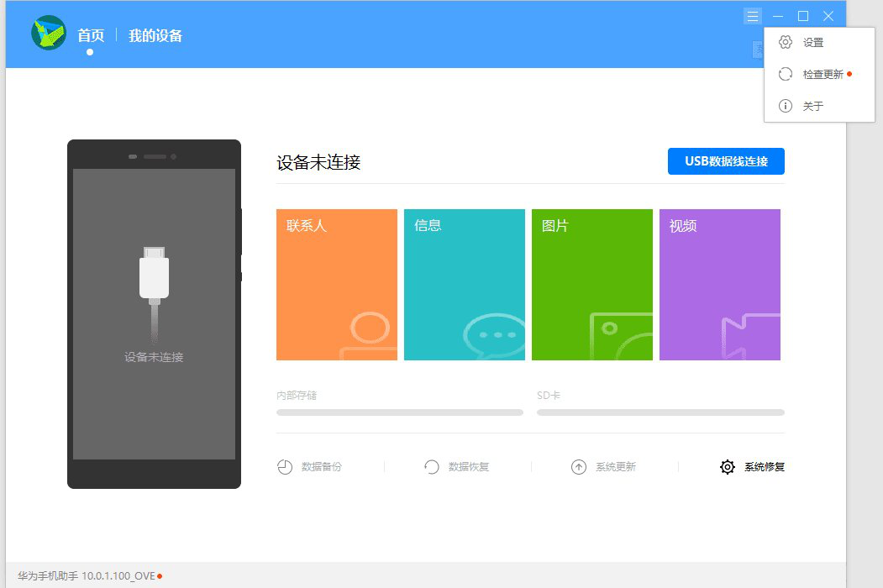Open the 视频 videos tile
This screenshot has height=588, width=883.
click(x=720, y=284)
